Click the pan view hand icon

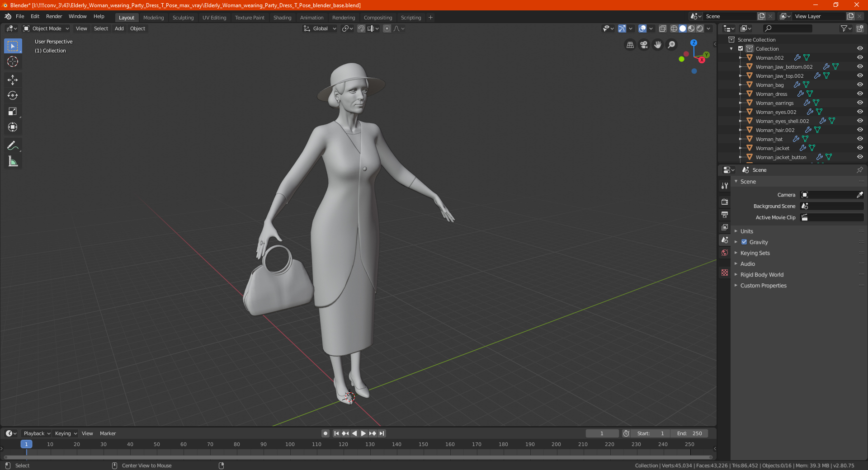[x=658, y=45]
